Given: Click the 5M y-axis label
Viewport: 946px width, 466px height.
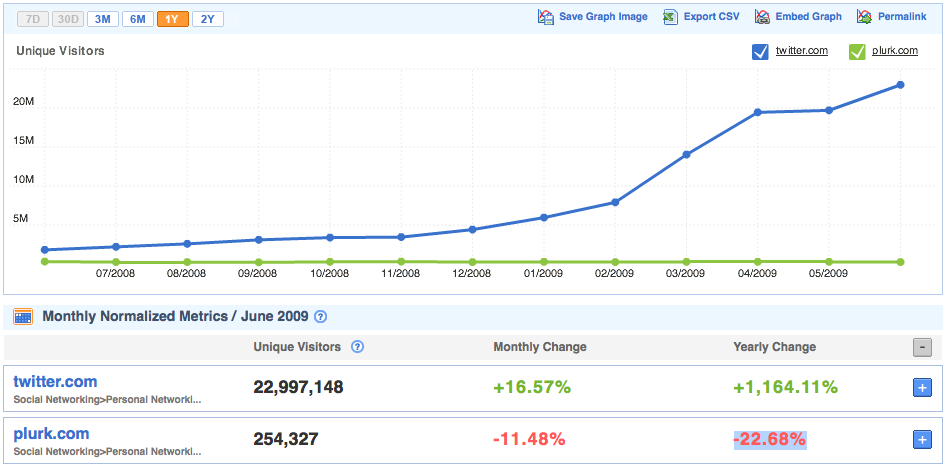Looking at the screenshot, I should (21, 219).
